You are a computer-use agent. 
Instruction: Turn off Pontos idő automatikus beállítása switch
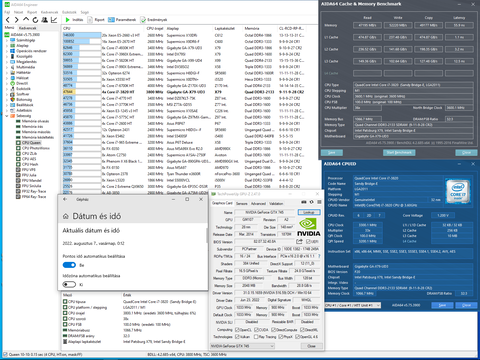click(69, 265)
